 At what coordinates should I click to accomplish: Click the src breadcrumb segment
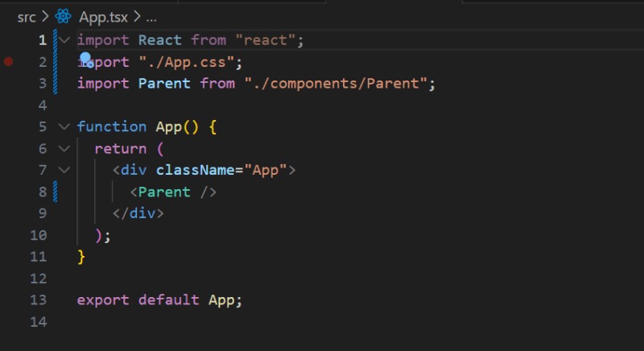[x=27, y=17]
